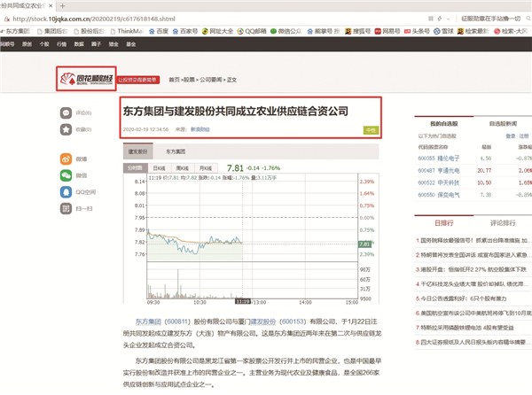Go to 公司要闻 in breadcrumb

pyautogui.click(x=210, y=80)
